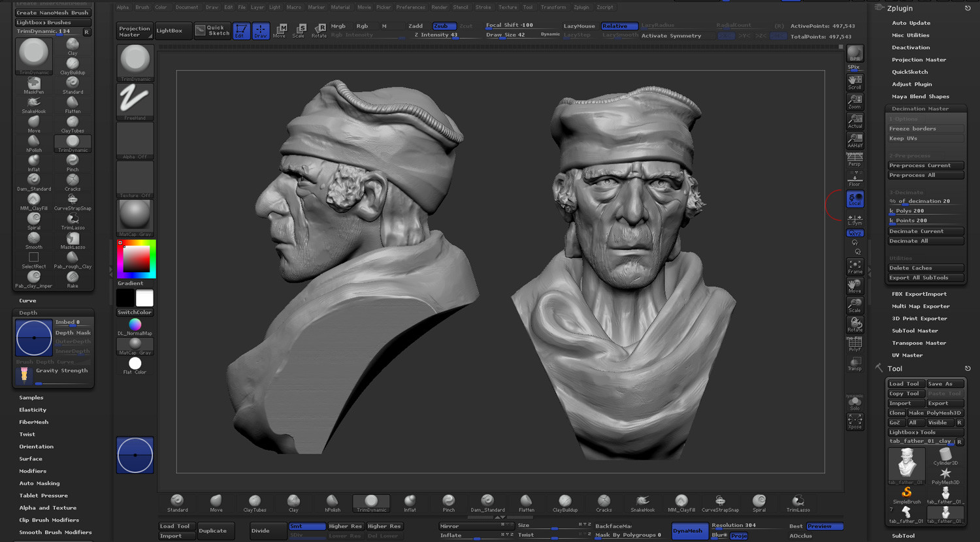Select the Rotate tool in top shelf
This screenshot has width=980, height=542.
click(x=319, y=30)
